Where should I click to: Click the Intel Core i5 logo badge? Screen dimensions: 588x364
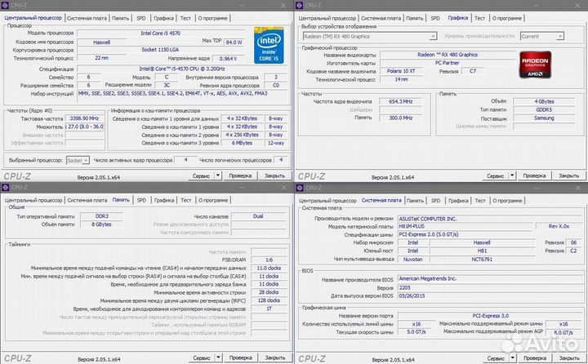269,45
